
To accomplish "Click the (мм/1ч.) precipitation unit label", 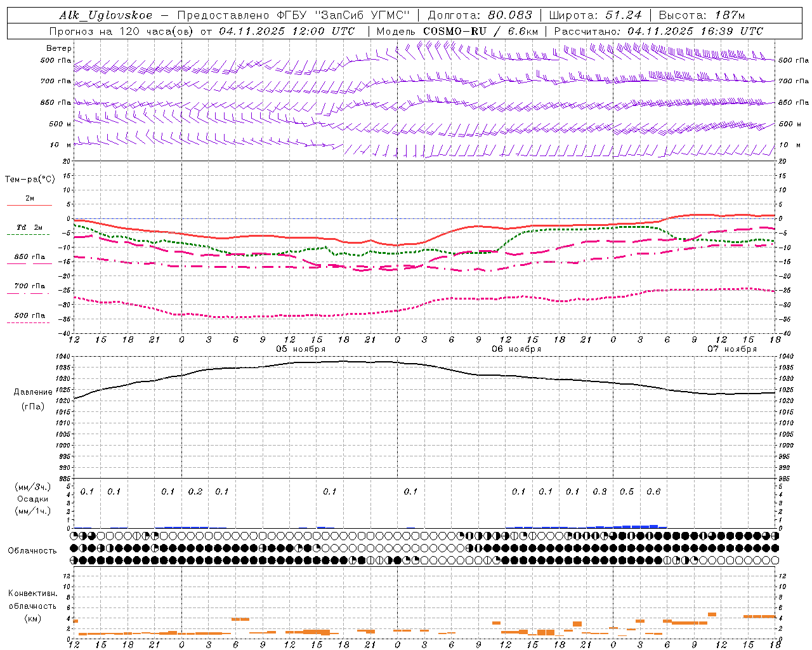I will (33, 511).
